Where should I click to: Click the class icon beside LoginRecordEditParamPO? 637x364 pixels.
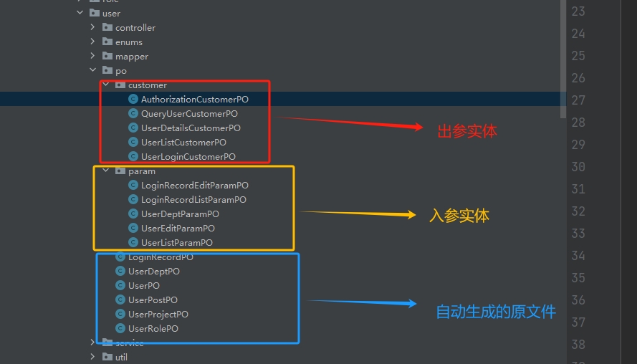tap(133, 186)
